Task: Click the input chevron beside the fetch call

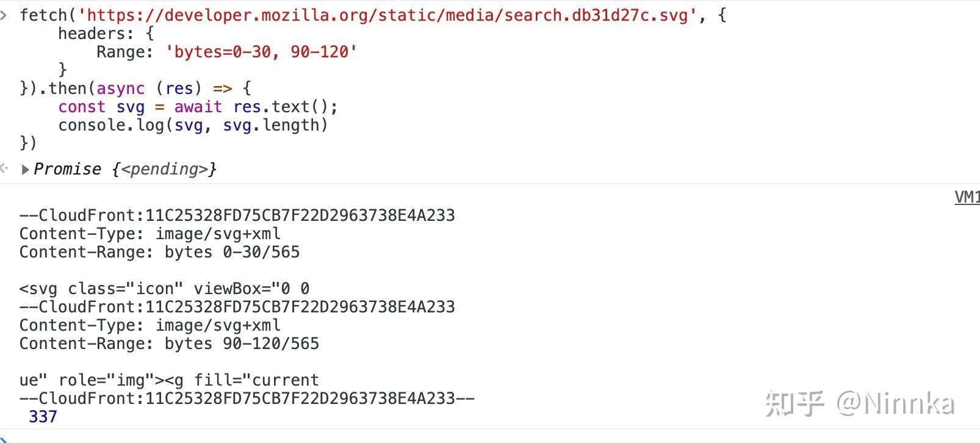Action: click(4, 15)
